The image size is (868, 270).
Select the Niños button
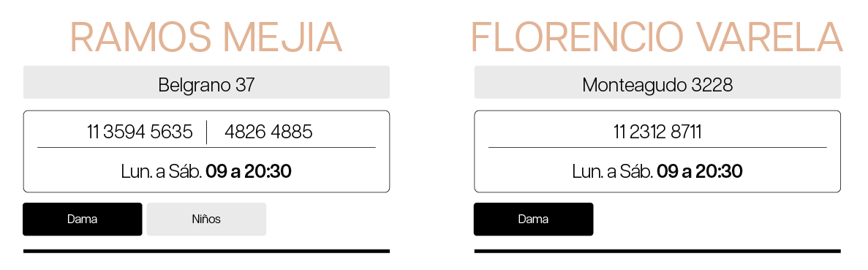click(x=206, y=219)
